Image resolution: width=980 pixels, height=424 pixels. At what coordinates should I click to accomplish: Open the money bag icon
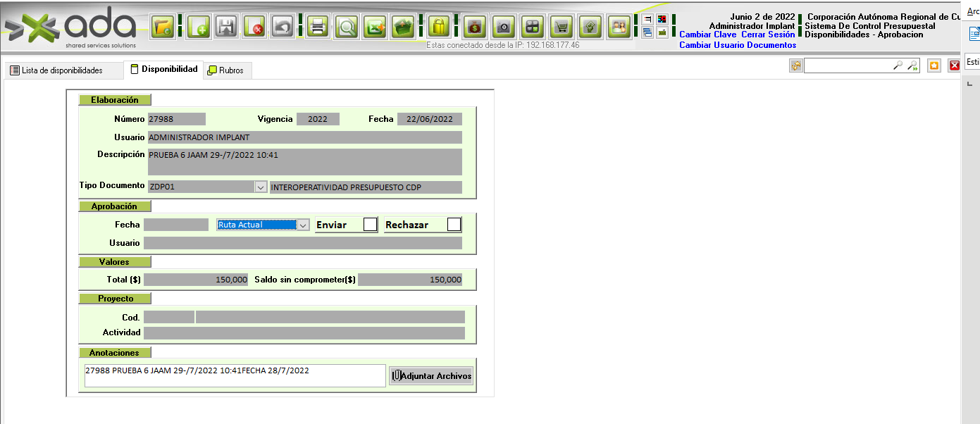[x=475, y=27]
